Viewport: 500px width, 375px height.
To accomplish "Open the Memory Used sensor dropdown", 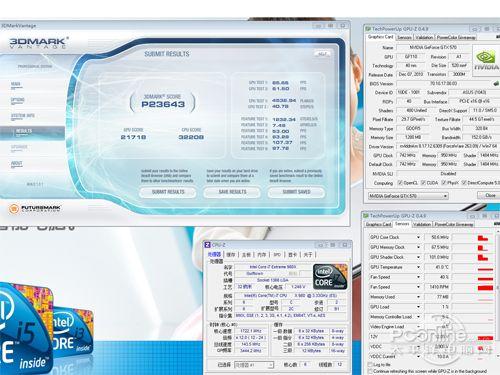I will pos(418,297).
